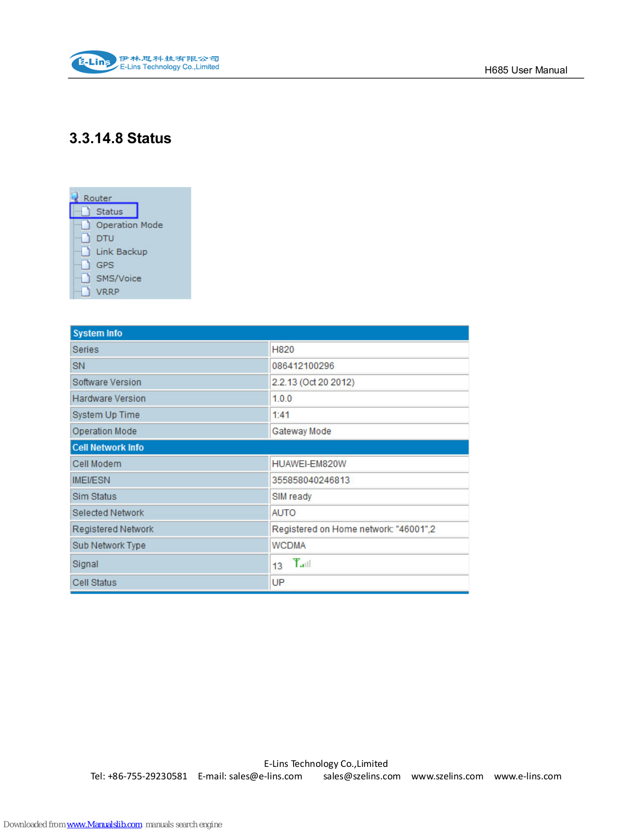Click the green signal strength antenna icon
The height and width of the screenshot is (833, 644).
click(x=301, y=563)
